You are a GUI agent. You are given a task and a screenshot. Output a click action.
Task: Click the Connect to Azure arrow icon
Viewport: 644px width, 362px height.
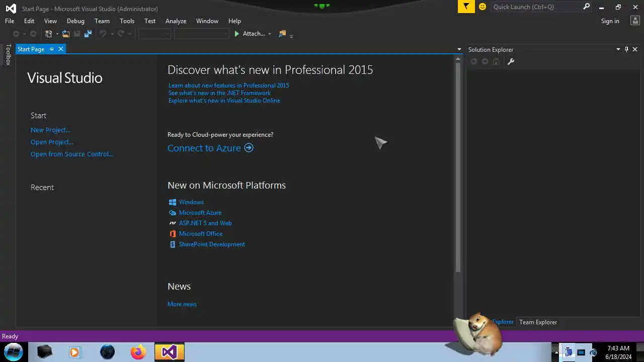click(x=249, y=148)
